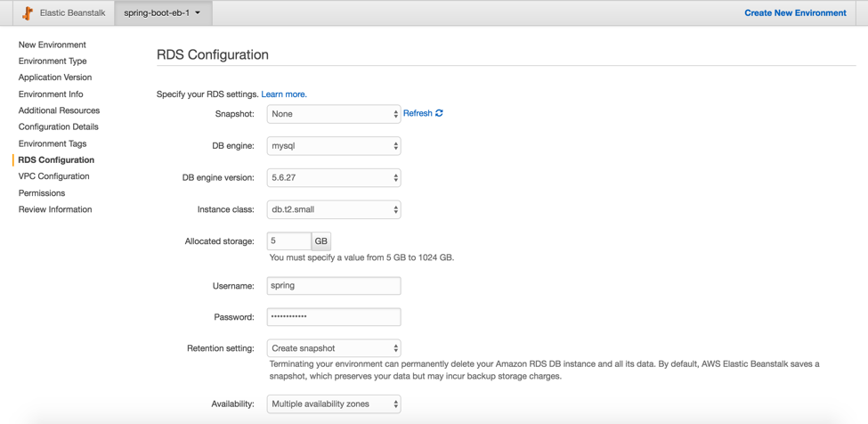Open the Availability dropdown
The width and height of the screenshot is (868, 424).
coord(334,404)
